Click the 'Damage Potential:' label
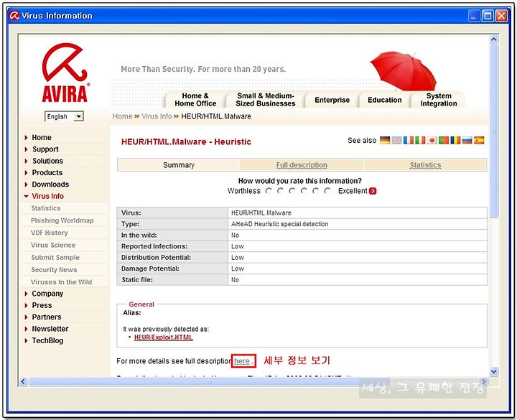Viewport: 517px width, 420px height. coord(150,269)
